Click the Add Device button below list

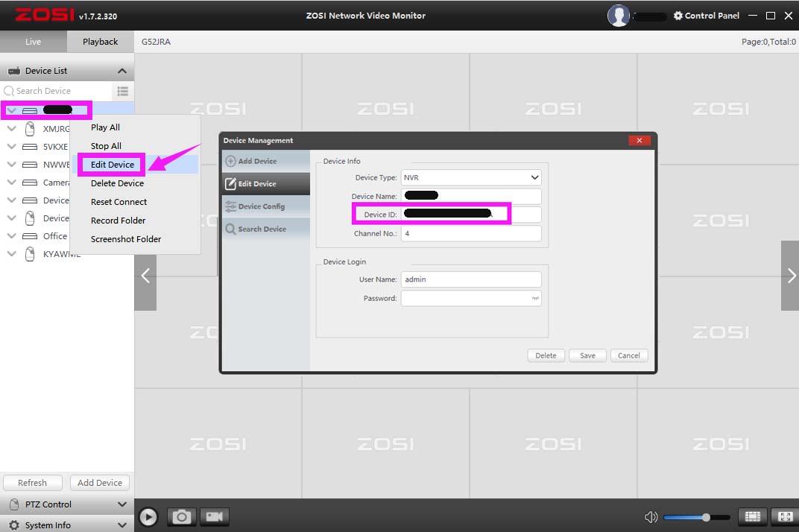click(x=100, y=483)
